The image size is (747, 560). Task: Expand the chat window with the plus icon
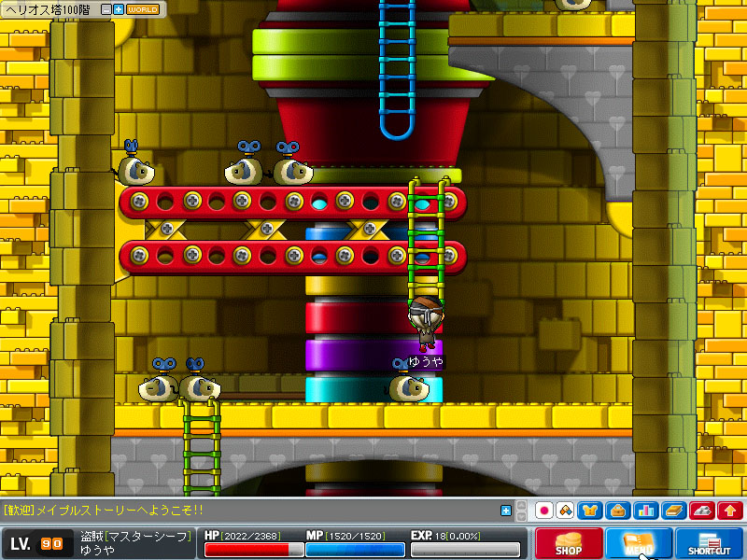506,511
